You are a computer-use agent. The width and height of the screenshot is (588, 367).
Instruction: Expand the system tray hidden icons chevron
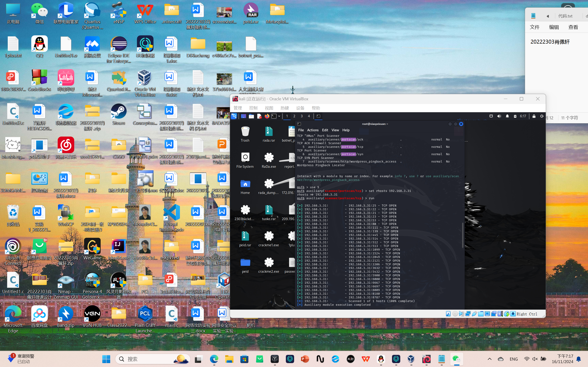click(x=489, y=359)
